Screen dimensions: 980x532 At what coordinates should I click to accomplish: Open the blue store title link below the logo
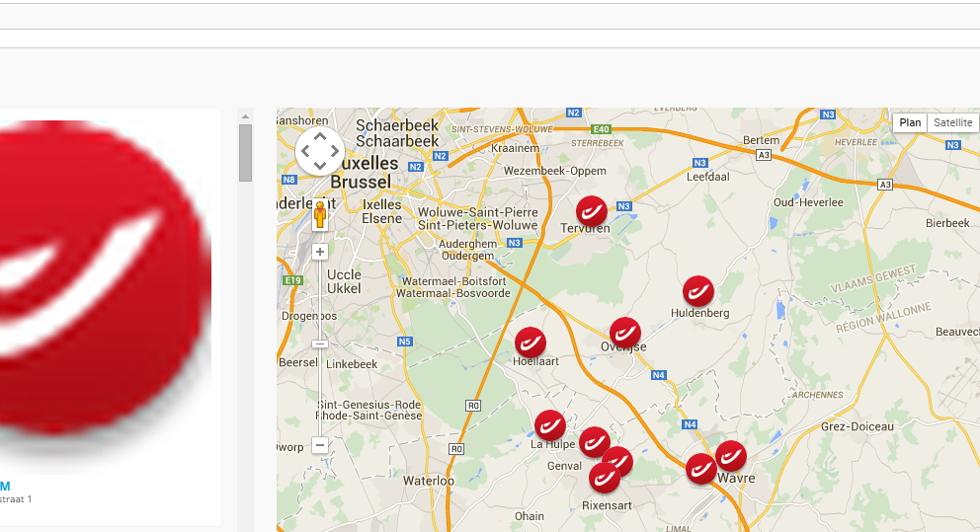[5, 486]
